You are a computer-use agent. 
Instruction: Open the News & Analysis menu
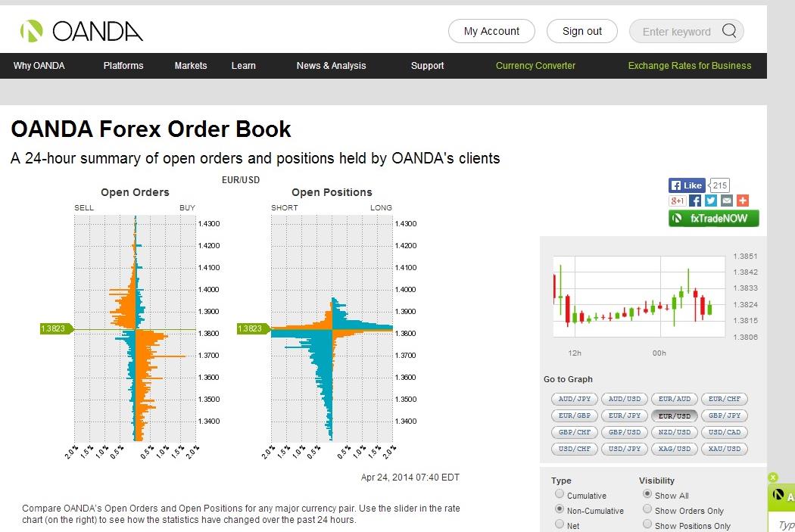pyautogui.click(x=331, y=66)
